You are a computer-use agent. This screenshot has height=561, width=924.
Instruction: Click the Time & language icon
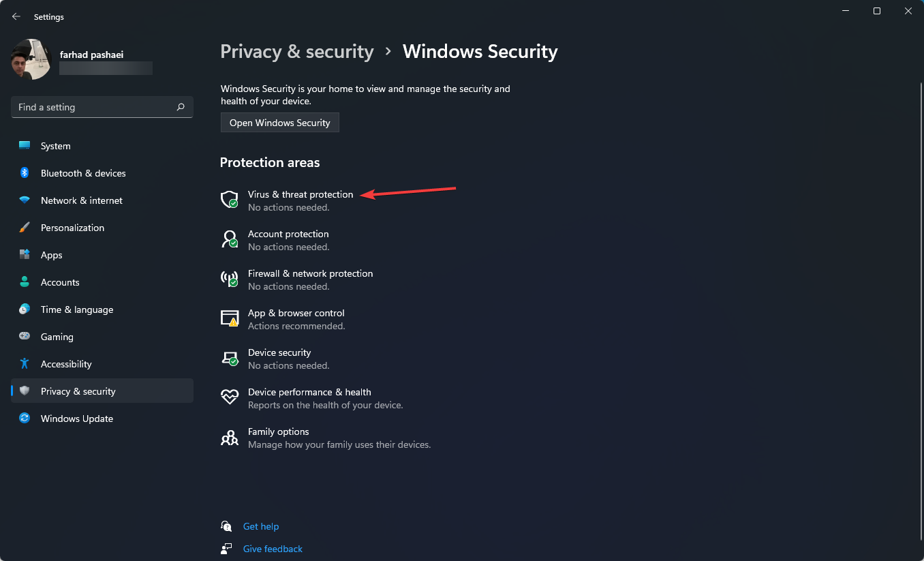coord(24,309)
